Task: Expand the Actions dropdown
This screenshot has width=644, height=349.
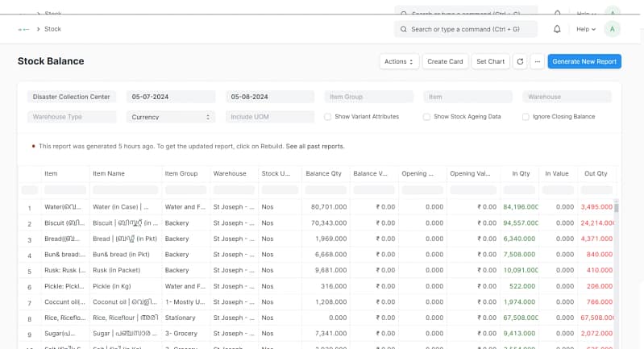Action: (400, 61)
